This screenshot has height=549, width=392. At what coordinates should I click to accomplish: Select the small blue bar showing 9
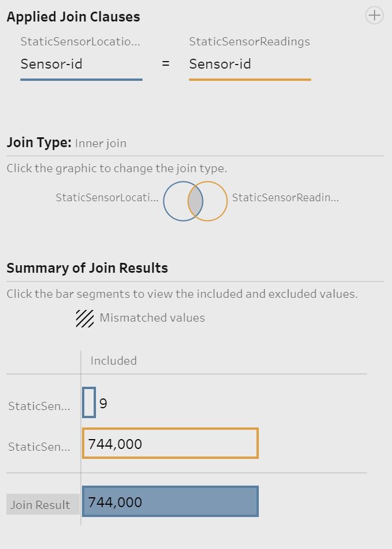pyautogui.click(x=89, y=402)
